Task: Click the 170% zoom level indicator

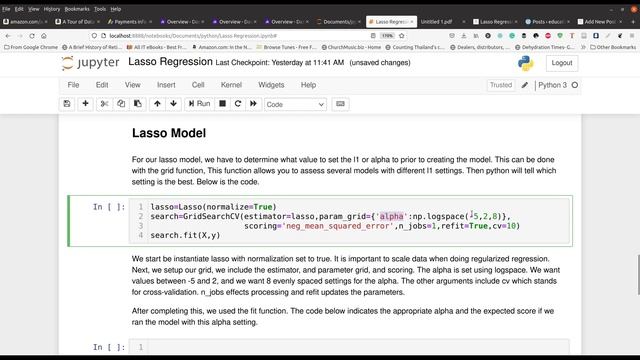Action: [387, 36]
